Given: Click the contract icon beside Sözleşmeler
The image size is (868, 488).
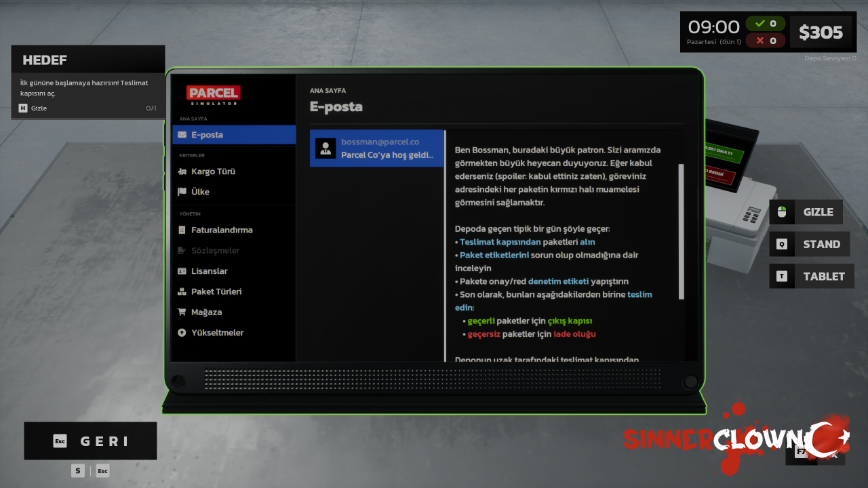Looking at the screenshot, I should (x=182, y=251).
